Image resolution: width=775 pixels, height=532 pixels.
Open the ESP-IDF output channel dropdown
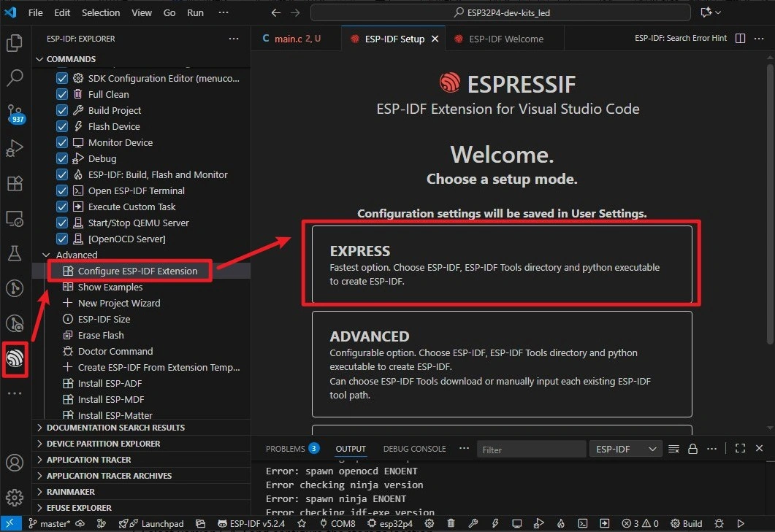pos(625,449)
